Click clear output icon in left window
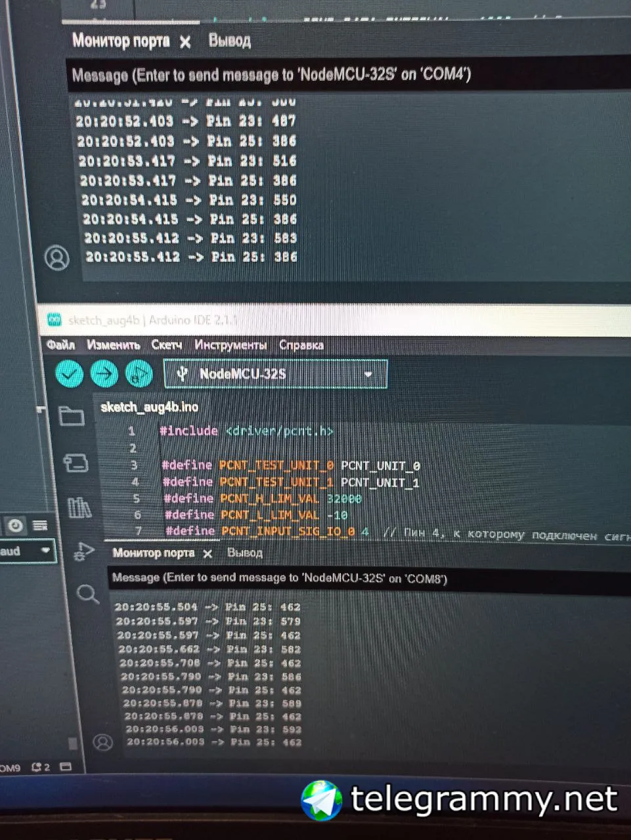The width and height of the screenshot is (631, 840). coord(40,525)
